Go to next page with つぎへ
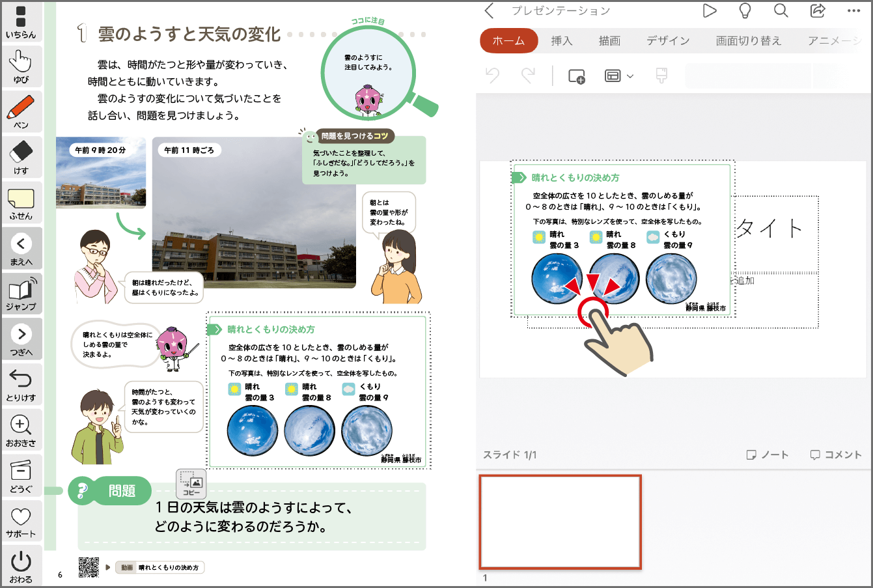 pyautogui.click(x=21, y=339)
